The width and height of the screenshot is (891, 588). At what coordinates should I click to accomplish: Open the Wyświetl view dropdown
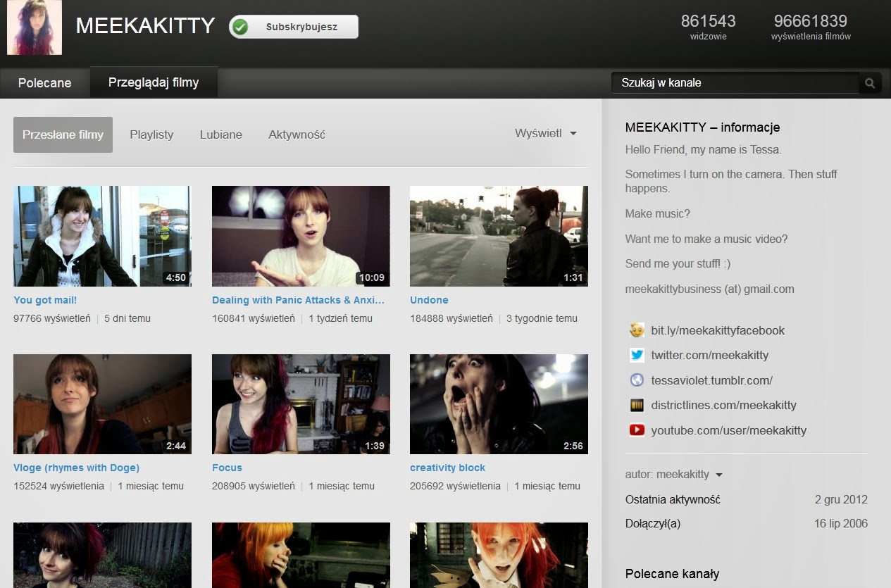click(546, 133)
